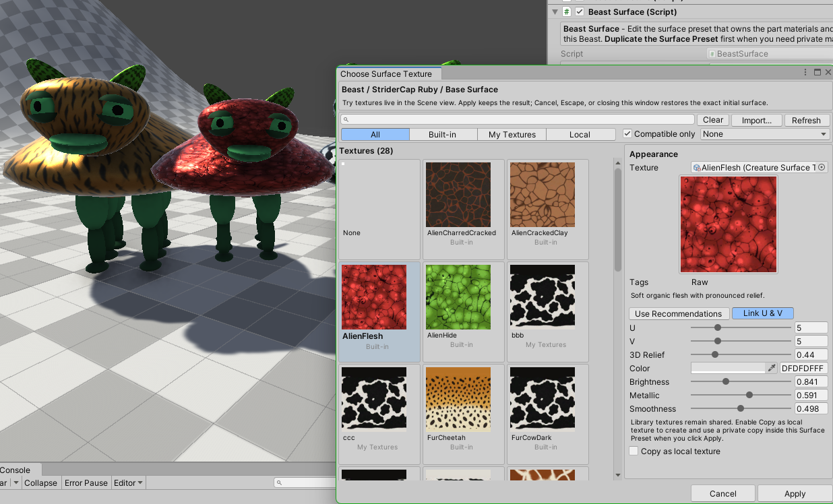
Task: Open the object picker beside AlienFlesh texture
Action: (822, 167)
